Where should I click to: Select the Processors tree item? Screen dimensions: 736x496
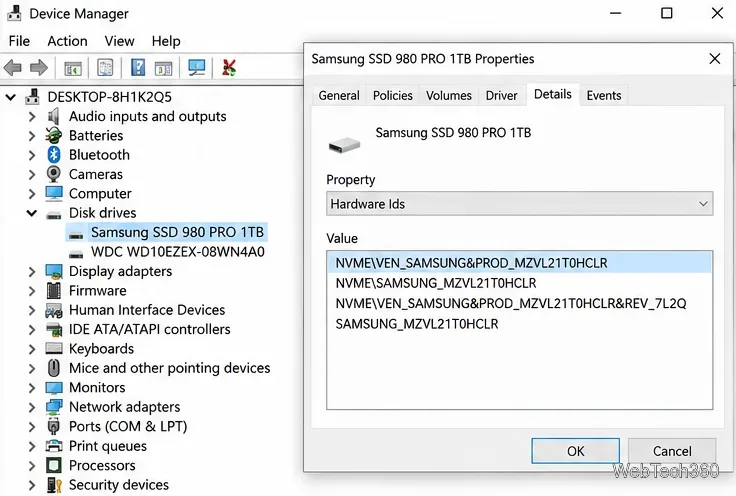(x=102, y=465)
